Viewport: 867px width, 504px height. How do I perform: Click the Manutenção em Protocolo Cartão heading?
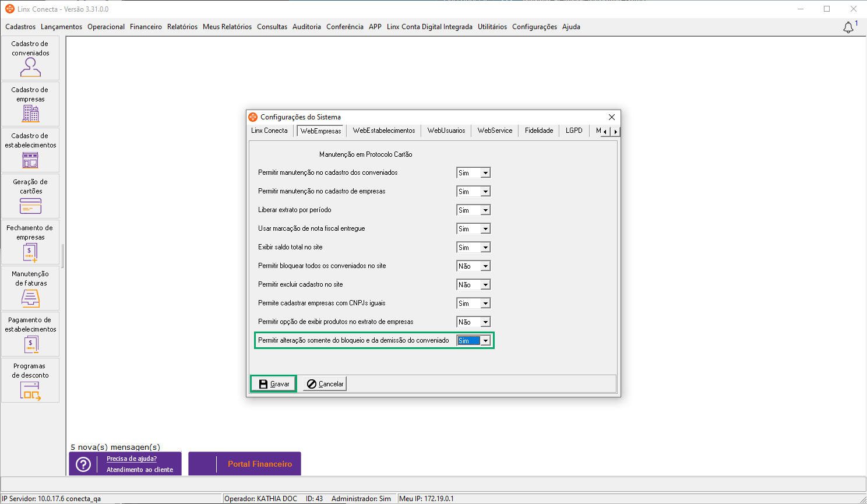tap(366, 154)
